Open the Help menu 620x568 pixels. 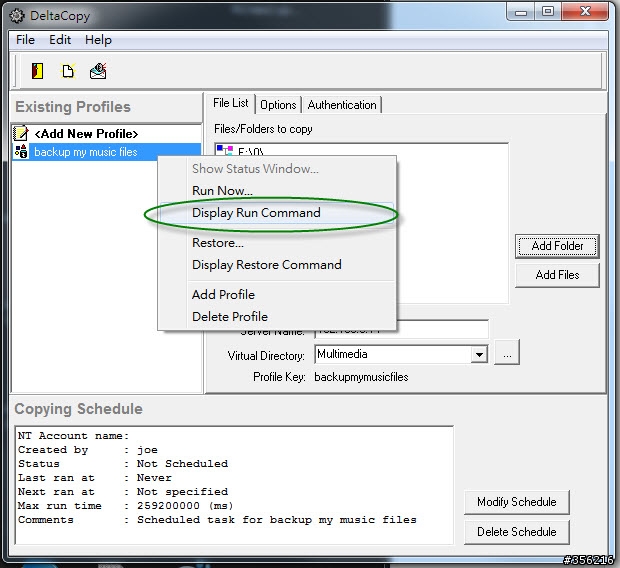coord(98,40)
